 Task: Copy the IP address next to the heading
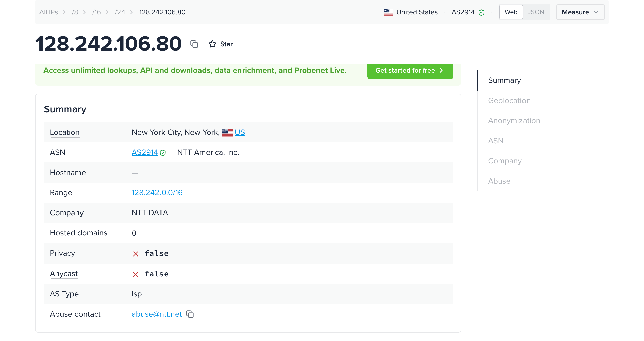[x=194, y=44]
